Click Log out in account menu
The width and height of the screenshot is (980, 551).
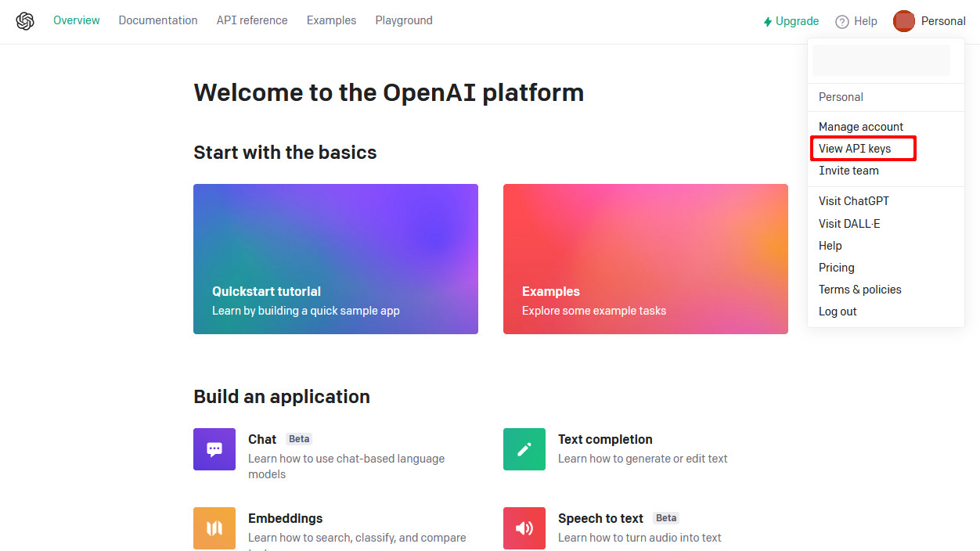point(838,312)
